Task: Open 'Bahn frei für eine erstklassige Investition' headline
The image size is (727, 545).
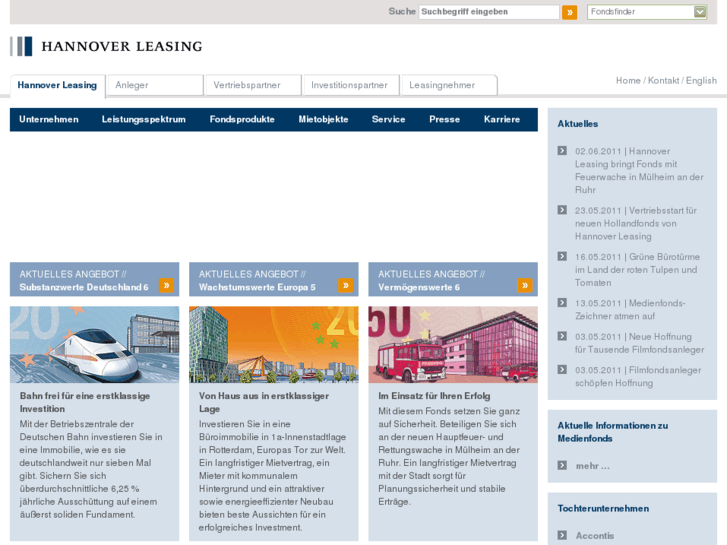Action: (x=85, y=403)
